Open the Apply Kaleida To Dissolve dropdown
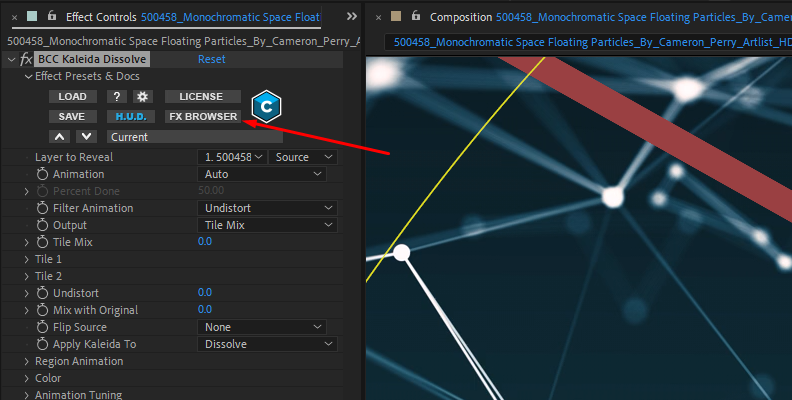 (267, 344)
